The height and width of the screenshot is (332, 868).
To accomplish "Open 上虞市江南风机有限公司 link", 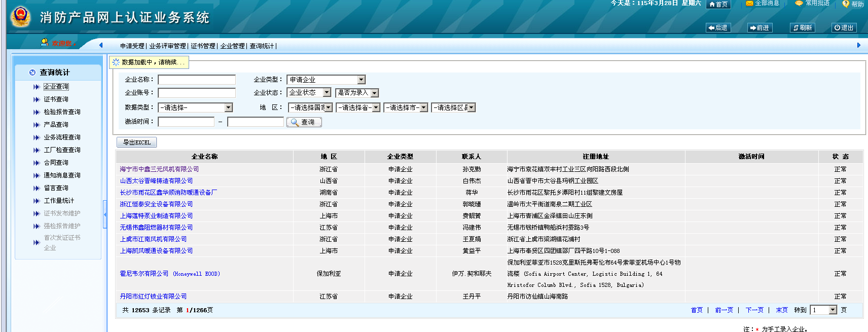I will 153,239.
